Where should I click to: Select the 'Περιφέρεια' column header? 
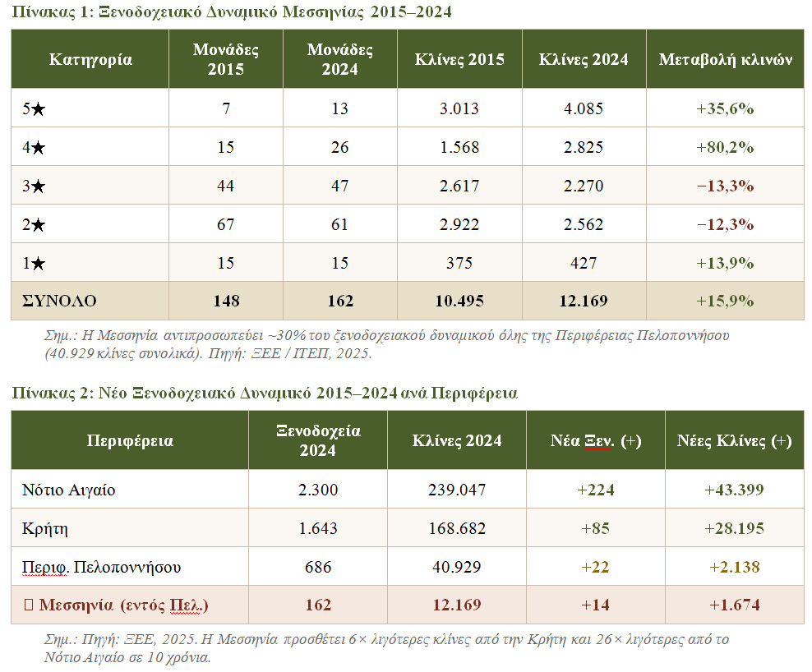pyautogui.click(x=130, y=440)
